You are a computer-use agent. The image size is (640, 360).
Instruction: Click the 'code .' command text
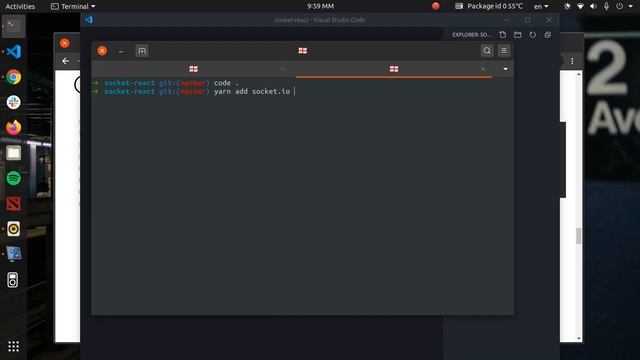click(226, 83)
